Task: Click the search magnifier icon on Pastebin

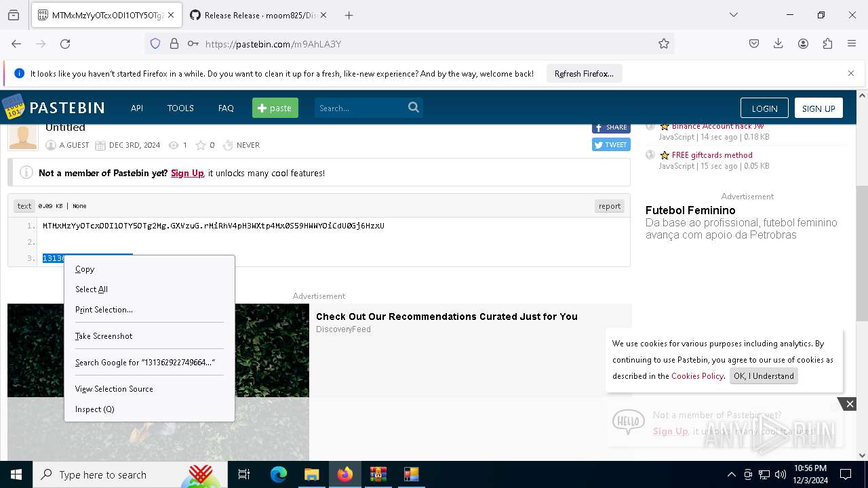Action: (414, 107)
